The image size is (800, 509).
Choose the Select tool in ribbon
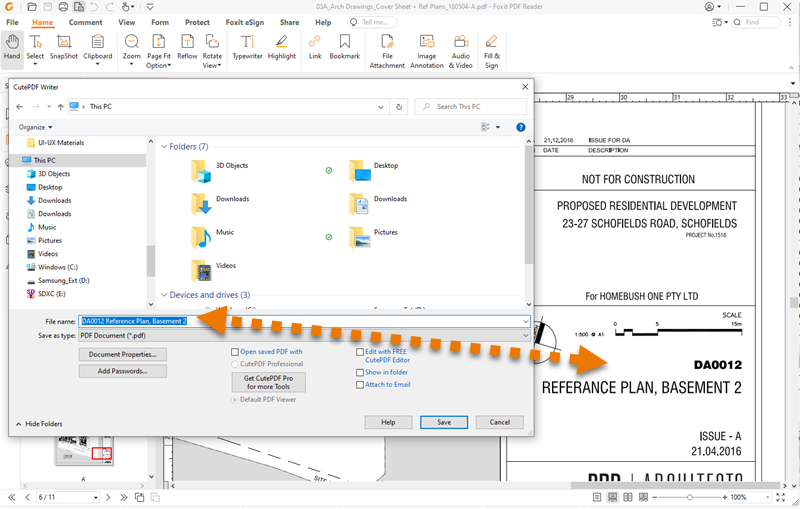[x=35, y=48]
